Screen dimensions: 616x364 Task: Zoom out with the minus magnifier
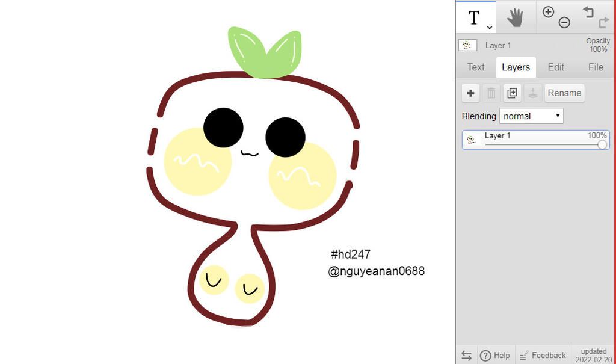(564, 22)
